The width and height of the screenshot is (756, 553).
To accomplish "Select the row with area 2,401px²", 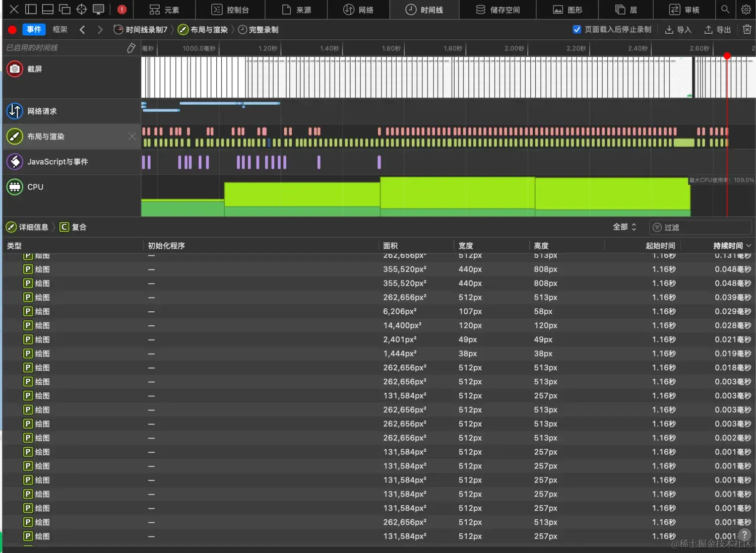I will coord(378,340).
